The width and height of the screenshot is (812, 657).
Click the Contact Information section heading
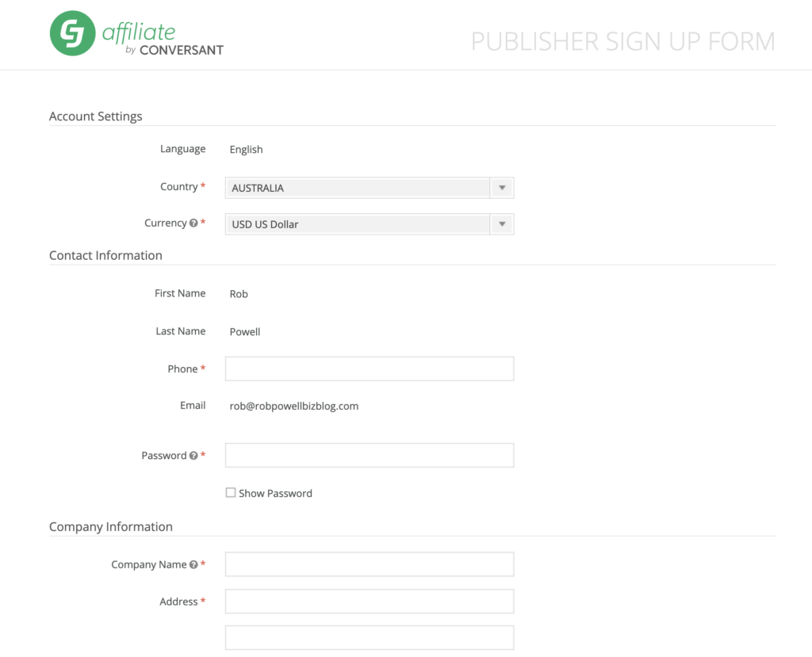pos(105,255)
